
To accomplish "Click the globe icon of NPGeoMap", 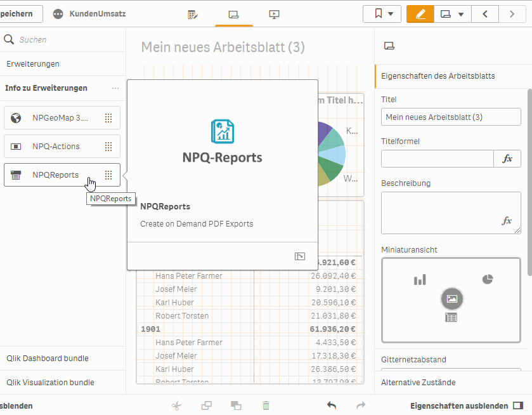I will point(16,118).
